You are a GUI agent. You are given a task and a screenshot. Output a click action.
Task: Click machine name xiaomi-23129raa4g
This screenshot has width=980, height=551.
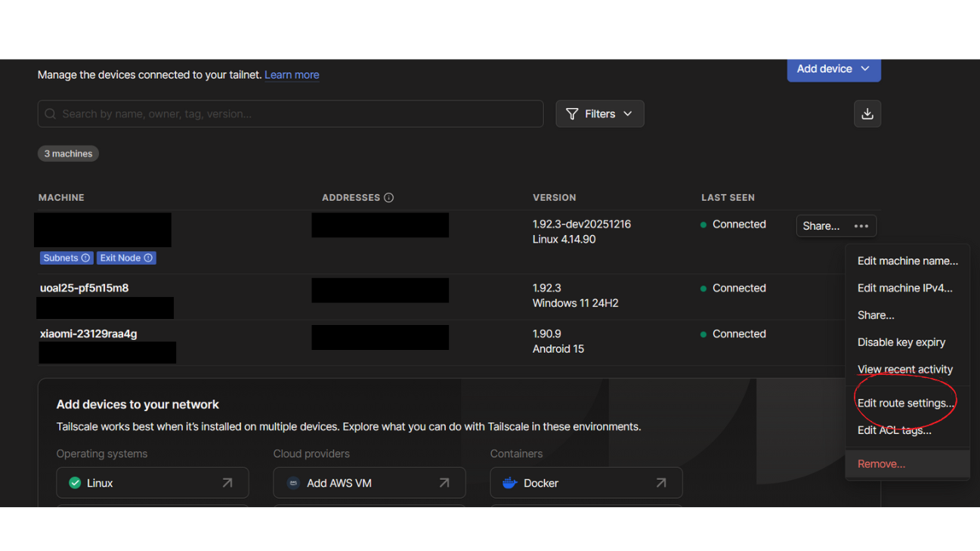(88, 333)
